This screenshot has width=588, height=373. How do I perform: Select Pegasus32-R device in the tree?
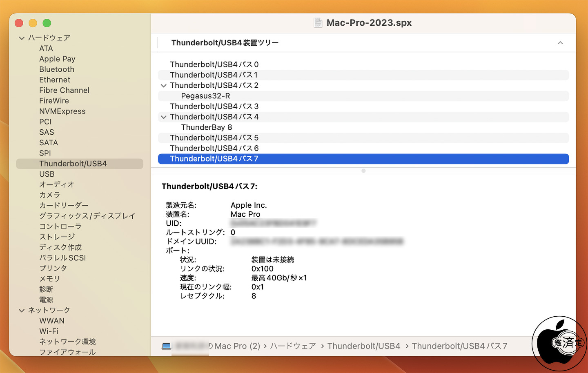point(205,96)
